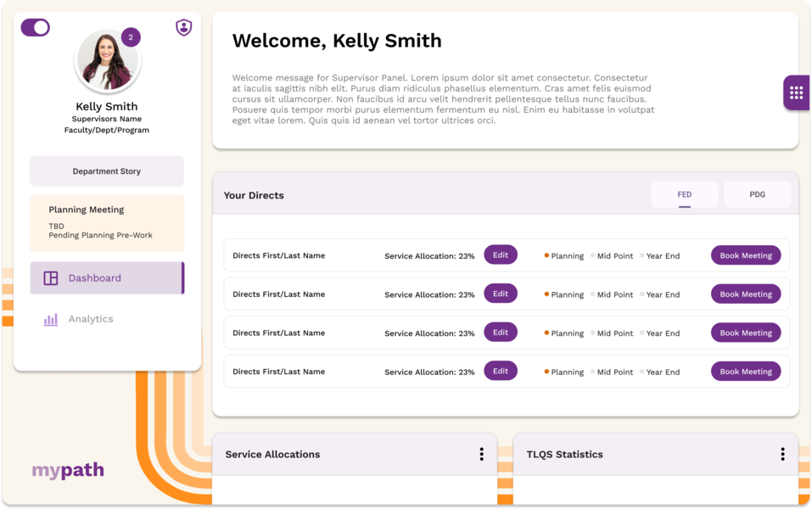Screen dimensions: 812x509
Task: Click Kelly Smith's profile photo
Action: click(x=107, y=61)
